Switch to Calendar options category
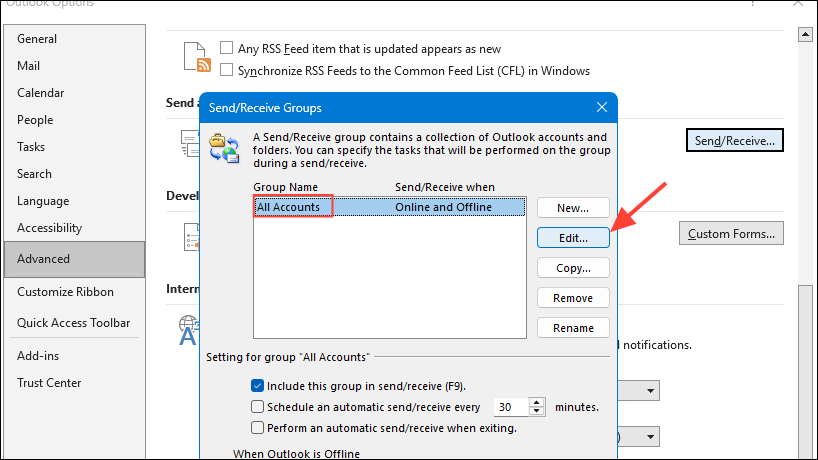 point(40,93)
